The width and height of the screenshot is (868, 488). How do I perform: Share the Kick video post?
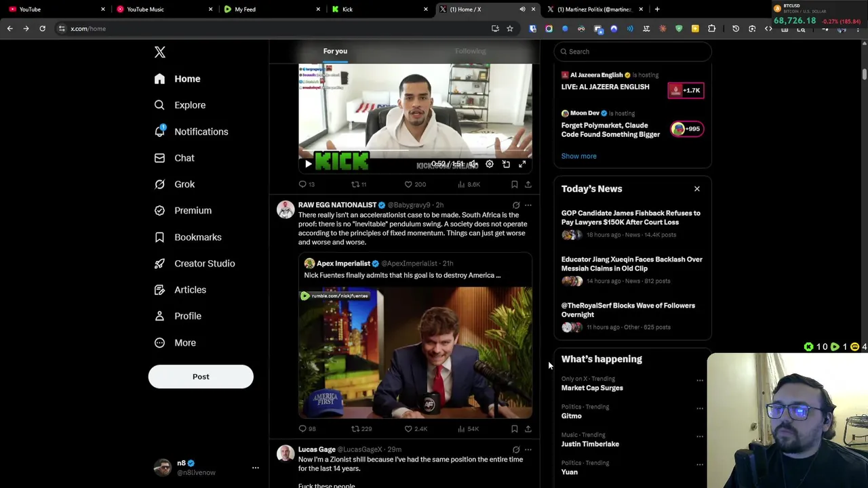click(528, 184)
